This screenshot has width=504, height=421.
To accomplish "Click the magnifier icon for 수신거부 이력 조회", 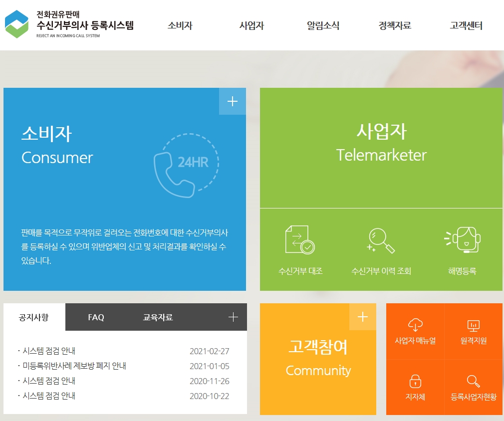I will tap(381, 240).
